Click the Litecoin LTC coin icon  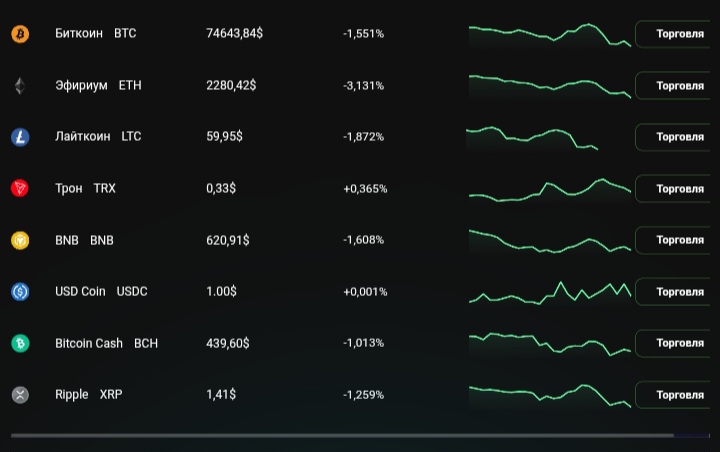20,137
